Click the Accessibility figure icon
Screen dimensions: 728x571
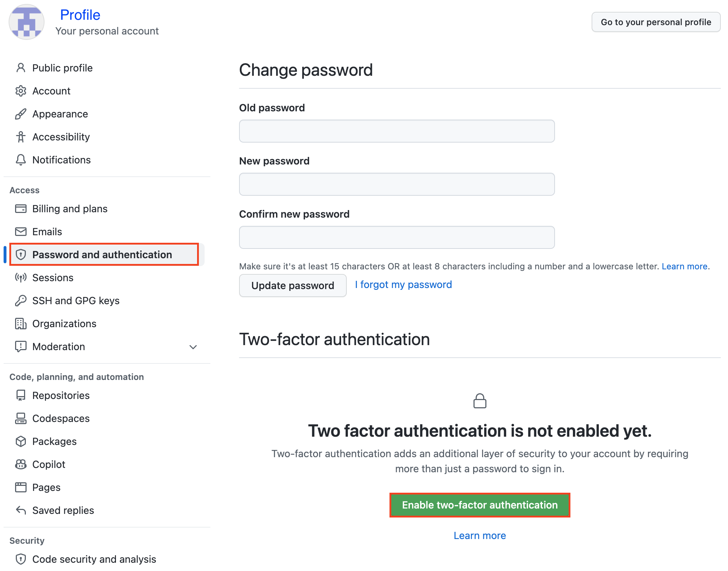tap(21, 137)
